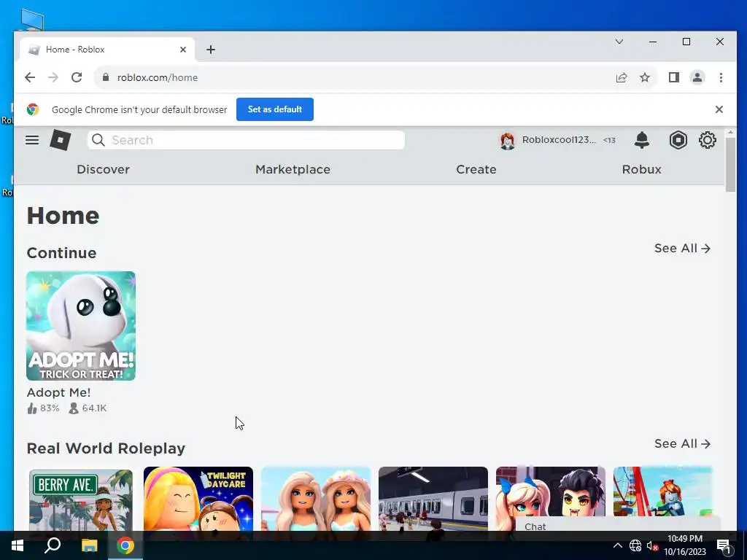Open the two blonde girls game thumbnail
Screen dimensions: 747x560
[316, 499]
